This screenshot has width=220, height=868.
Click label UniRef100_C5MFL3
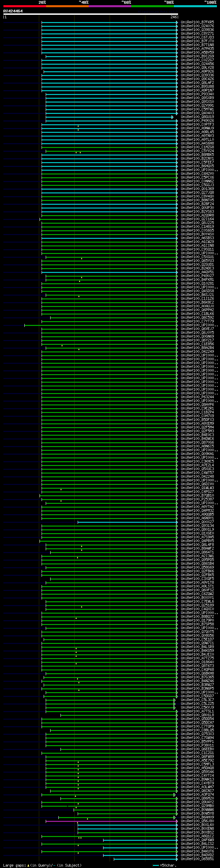[x=197, y=764]
